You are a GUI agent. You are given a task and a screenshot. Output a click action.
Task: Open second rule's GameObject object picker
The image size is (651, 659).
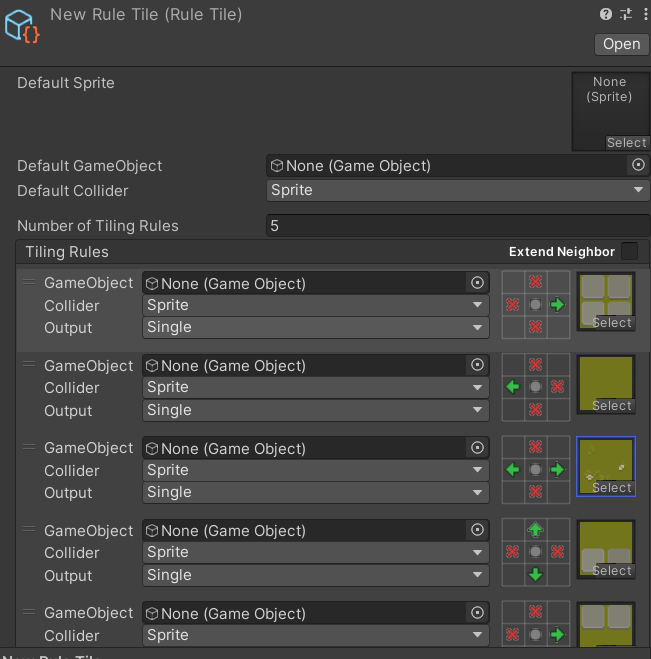click(x=477, y=365)
